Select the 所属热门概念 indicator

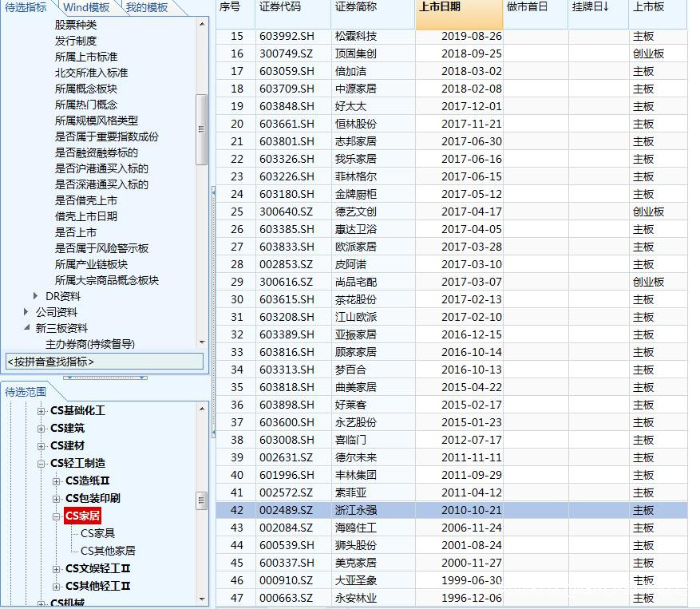pos(86,105)
